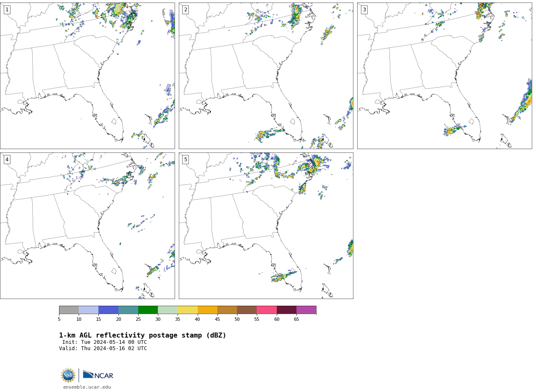
Task: Click the light blue 10-15 dBZ swatch
Action: [89, 310]
